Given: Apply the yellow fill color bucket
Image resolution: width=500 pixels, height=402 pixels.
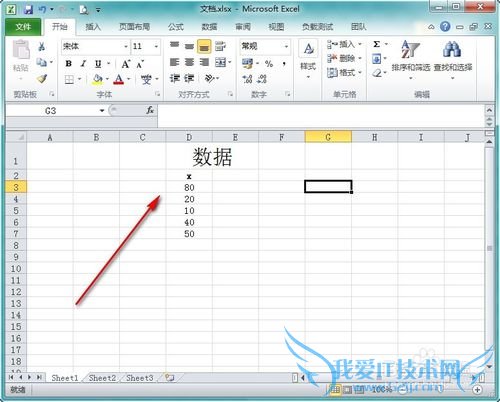Looking at the screenshot, I should (x=98, y=79).
